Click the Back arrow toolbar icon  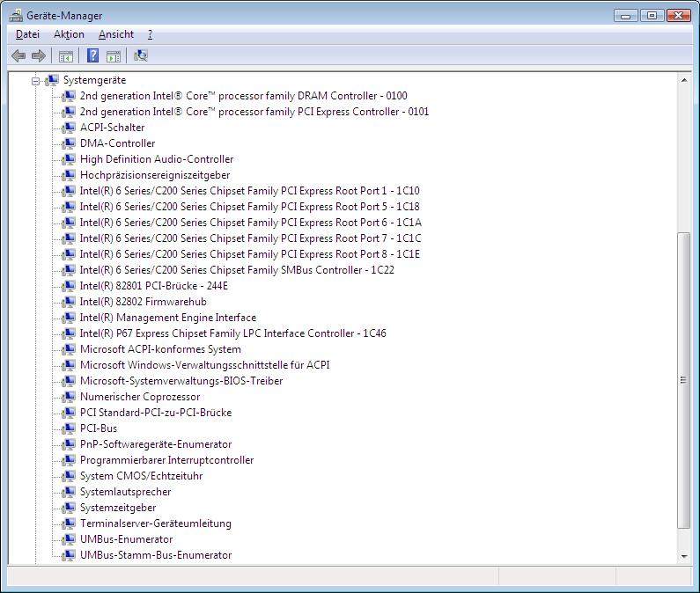pos(18,55)
